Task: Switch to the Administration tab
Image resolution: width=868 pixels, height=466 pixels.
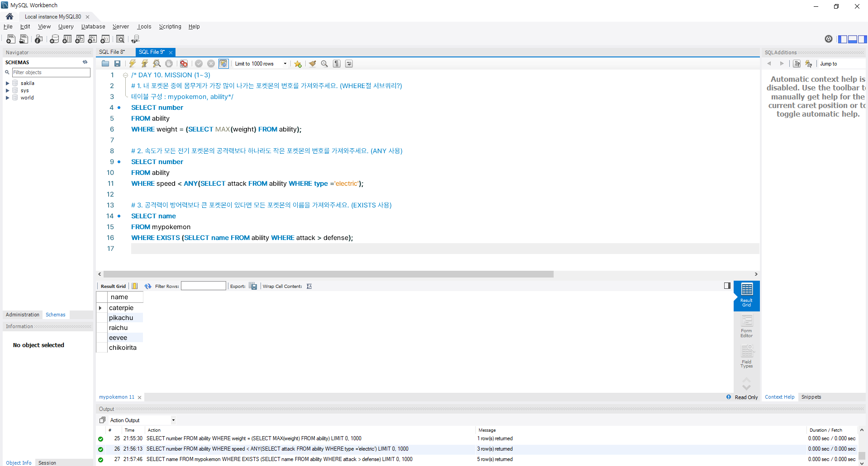Action: [23, 315]
